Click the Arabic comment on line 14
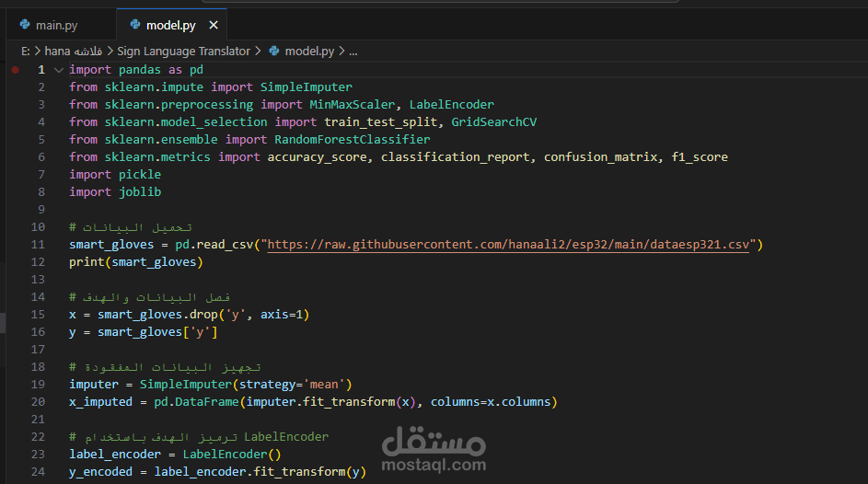Screen dimensions: 868x484 pyautogui.click(x=149, y=297)
